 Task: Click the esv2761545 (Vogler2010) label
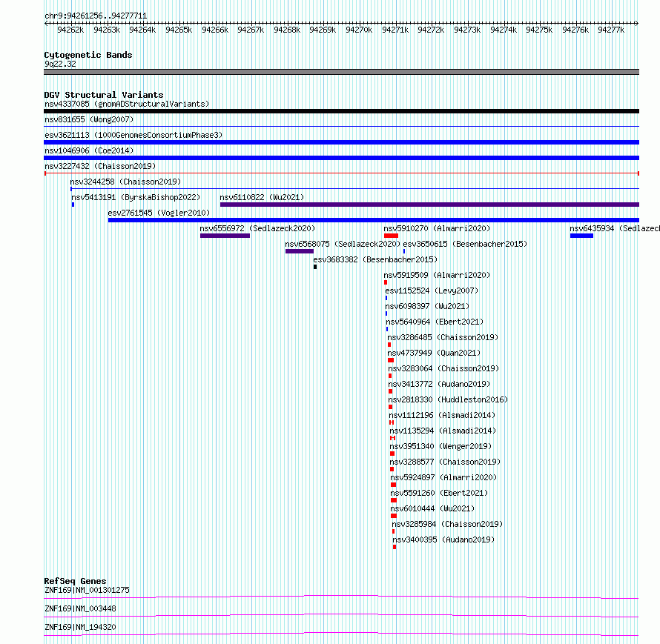click(159, 213)
